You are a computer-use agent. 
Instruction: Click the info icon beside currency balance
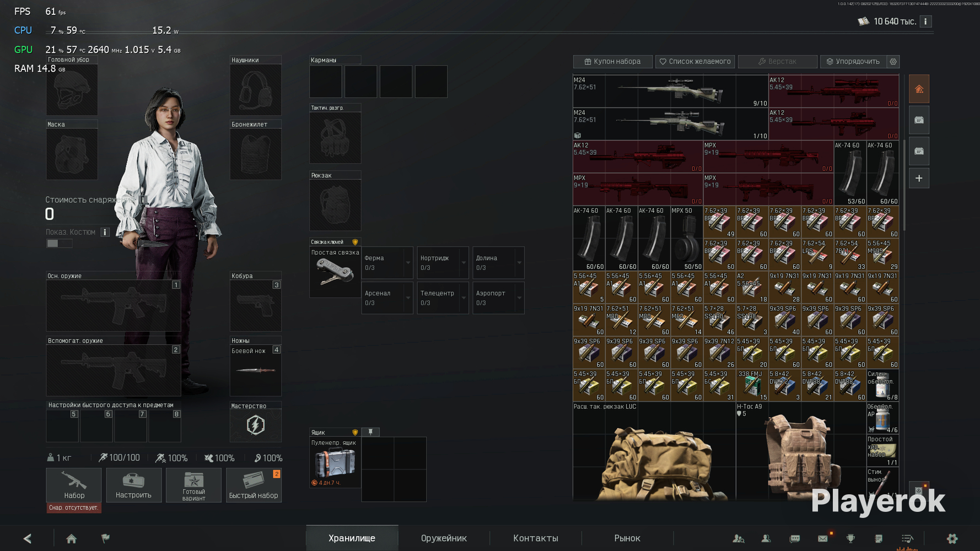tap(925, 21)
